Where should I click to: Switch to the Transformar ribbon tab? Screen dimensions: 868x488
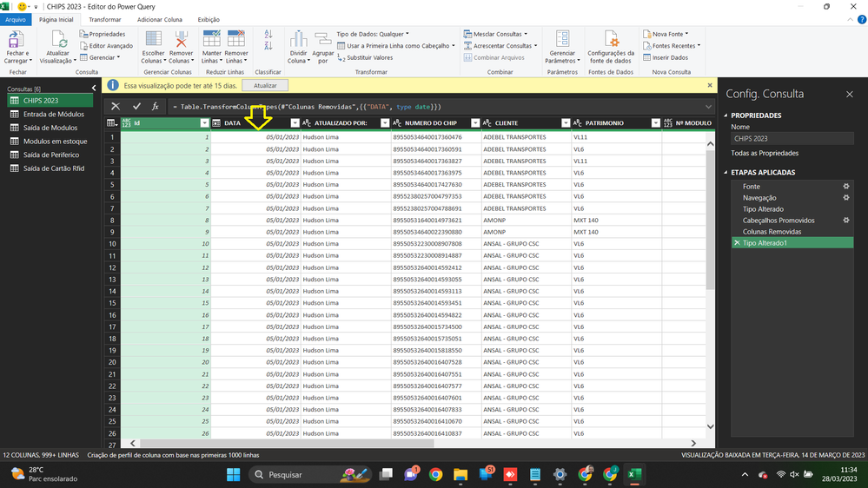105,19
